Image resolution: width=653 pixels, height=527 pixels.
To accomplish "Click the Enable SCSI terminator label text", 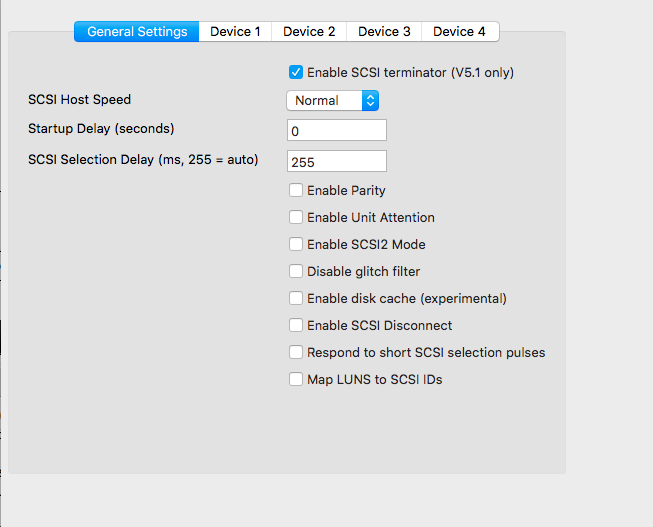I will click(410, 72).
